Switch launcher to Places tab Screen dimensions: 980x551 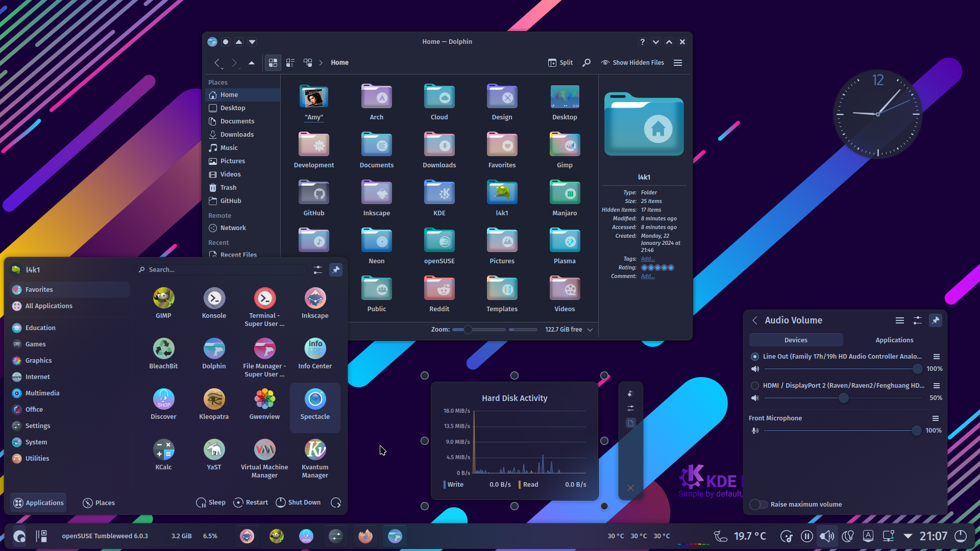click(x=99, y=503)
